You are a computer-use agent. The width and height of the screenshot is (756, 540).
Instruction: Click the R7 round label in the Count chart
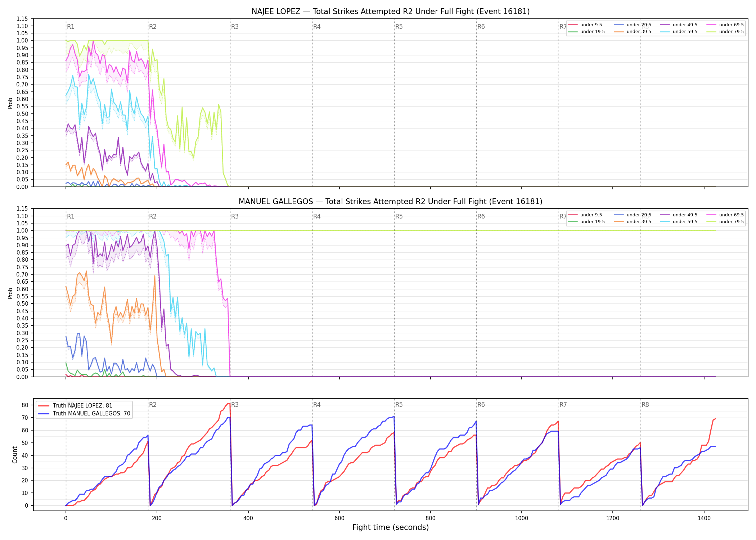pos(563,405)
